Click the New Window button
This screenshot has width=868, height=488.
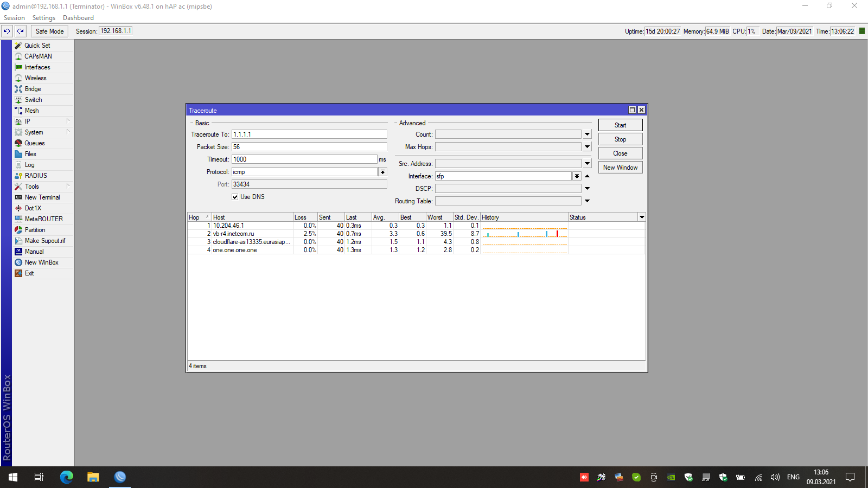pyautogui.click(x=621, y=168)
